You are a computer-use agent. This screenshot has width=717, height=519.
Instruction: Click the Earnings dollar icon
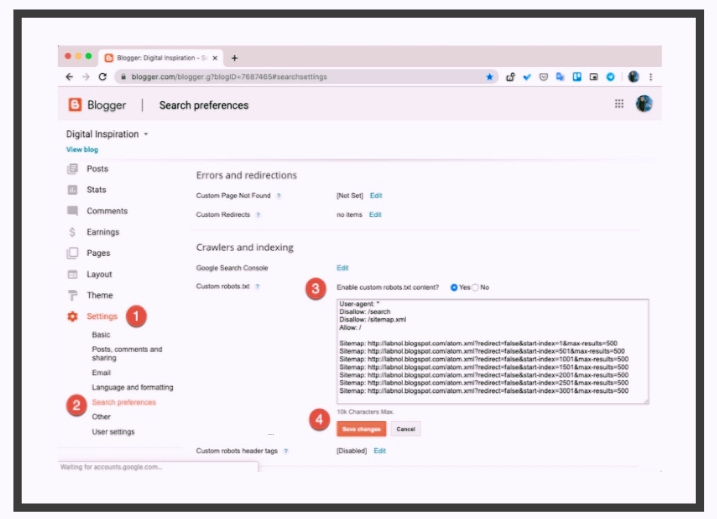72,232
